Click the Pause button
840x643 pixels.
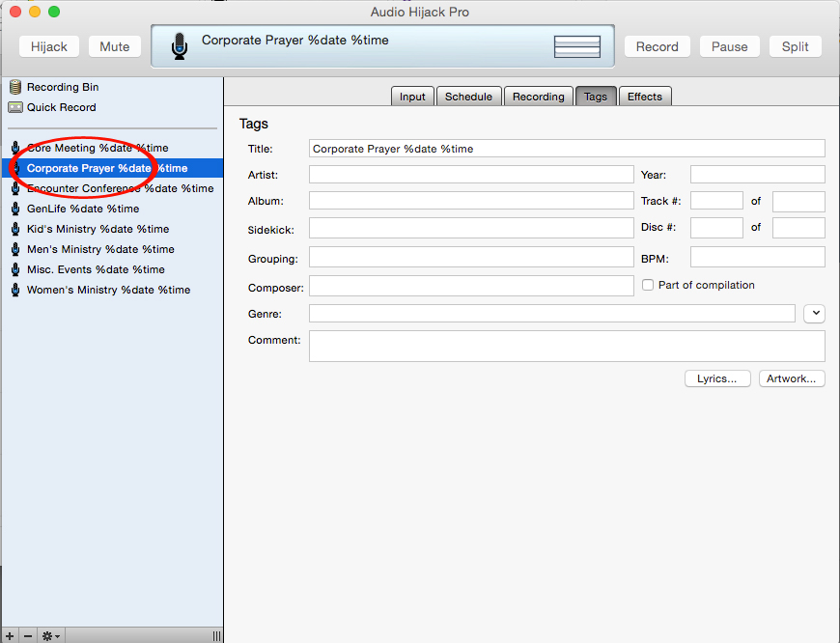tap(730, 46)
